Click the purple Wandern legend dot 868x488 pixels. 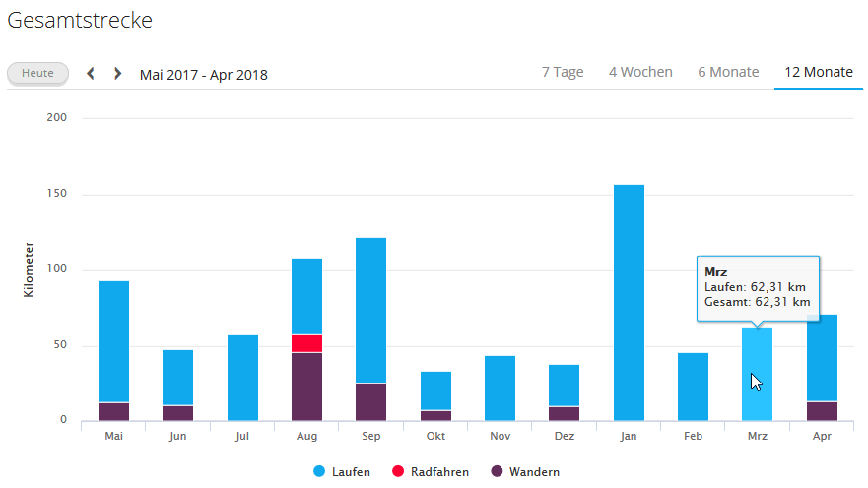click(495, 472)
